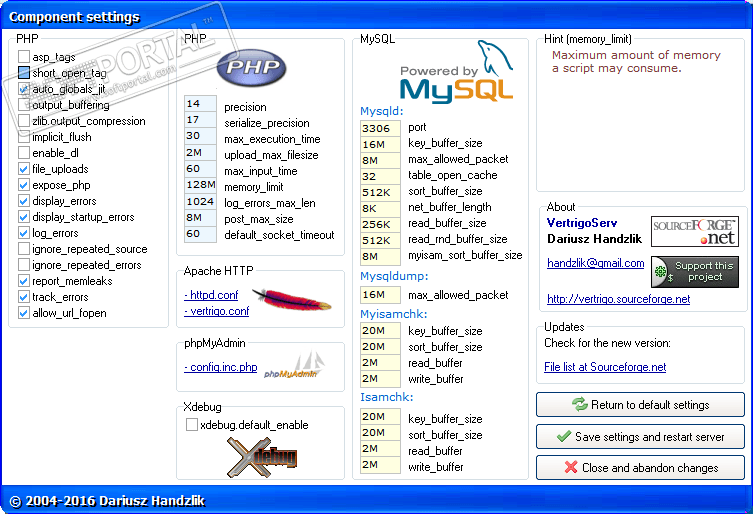This screenshot has height=514, width=753.
Task: Open the vertrigo.conf link
Action: coord(217,311)
